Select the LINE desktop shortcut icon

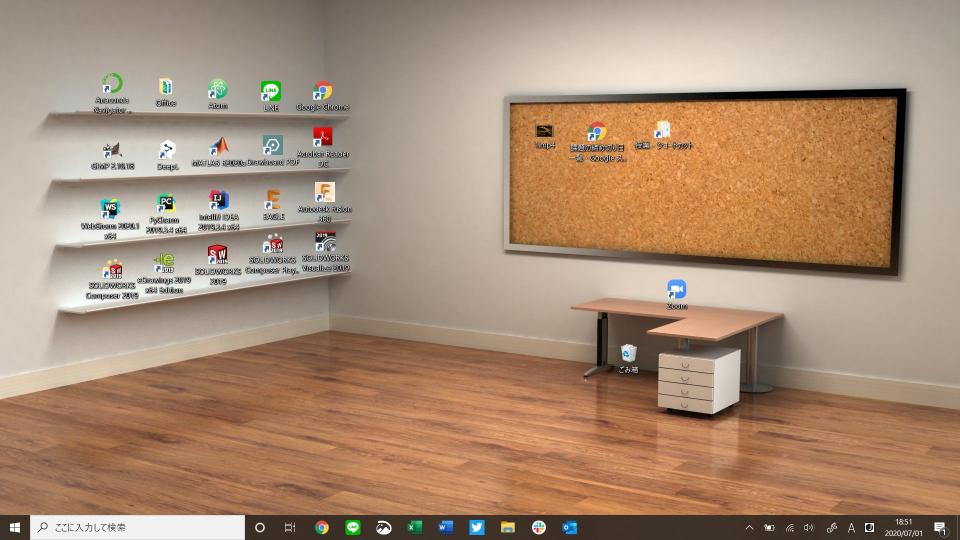point(271,96)
